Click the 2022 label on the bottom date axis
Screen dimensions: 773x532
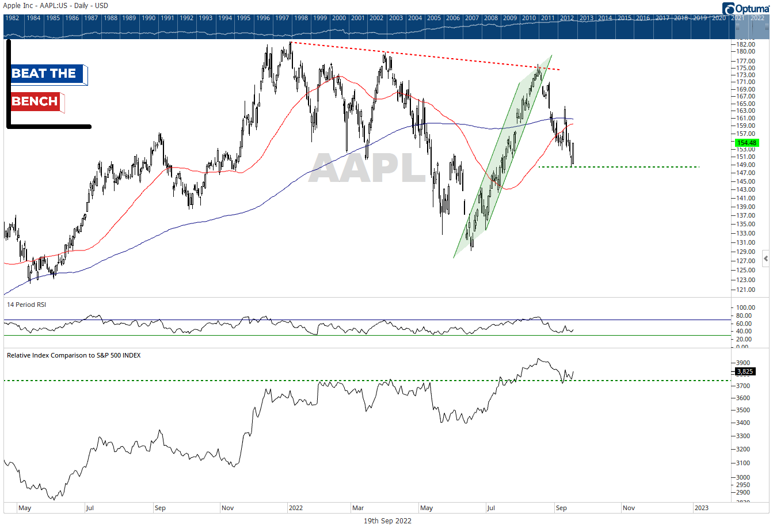point(296,508)
